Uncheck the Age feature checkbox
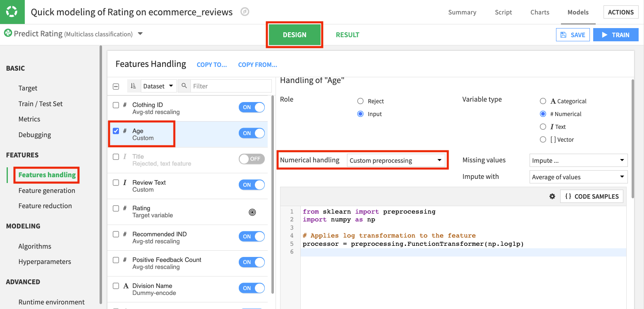 pos(116,131)
